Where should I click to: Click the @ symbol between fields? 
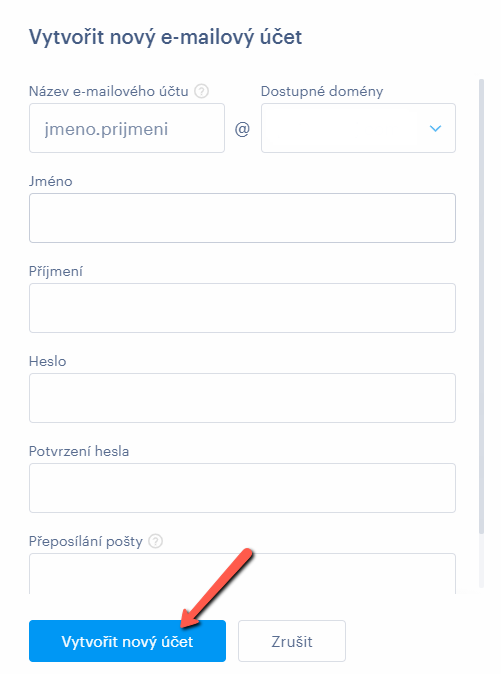[242, 129]
